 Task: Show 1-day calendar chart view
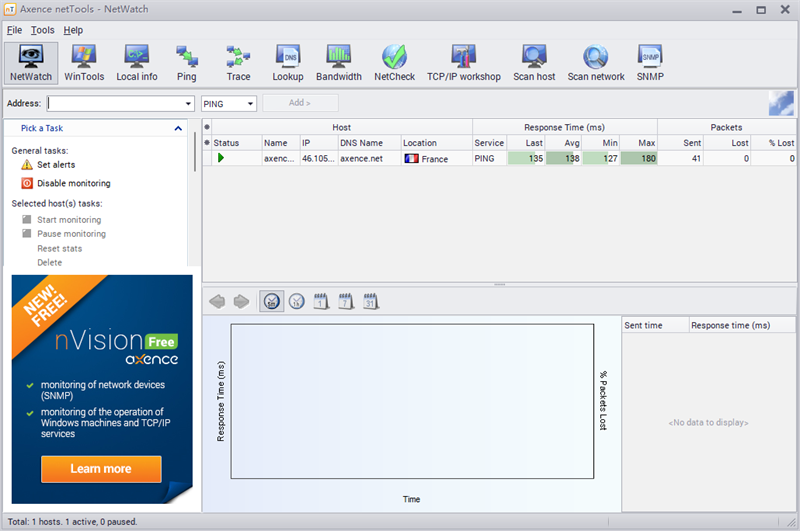coord(321,301)
